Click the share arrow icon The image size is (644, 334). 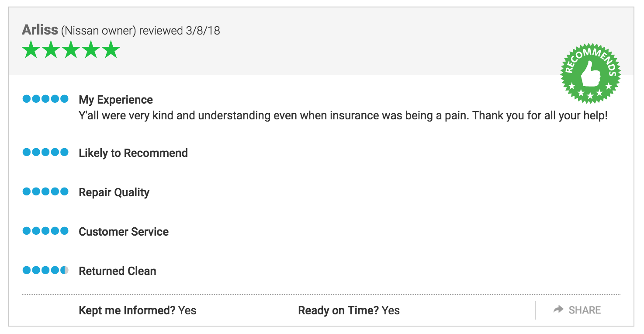[558, 310]
